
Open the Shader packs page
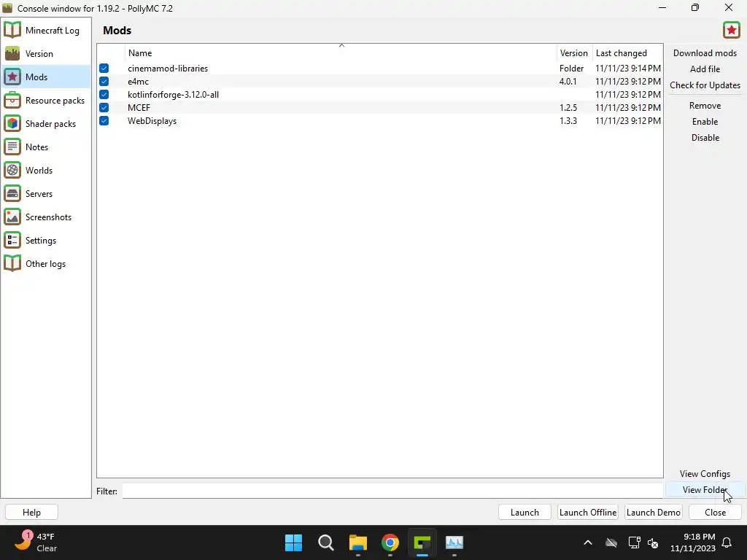tap(46, 123)
